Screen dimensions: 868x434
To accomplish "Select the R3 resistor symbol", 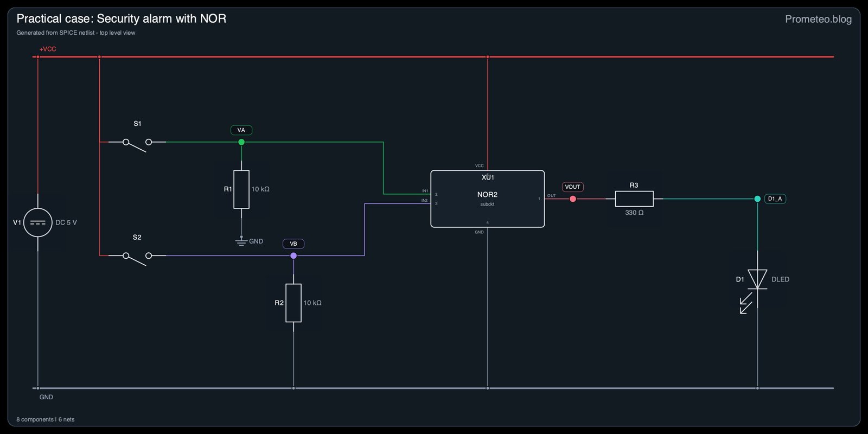I will (x=634, y=199).
